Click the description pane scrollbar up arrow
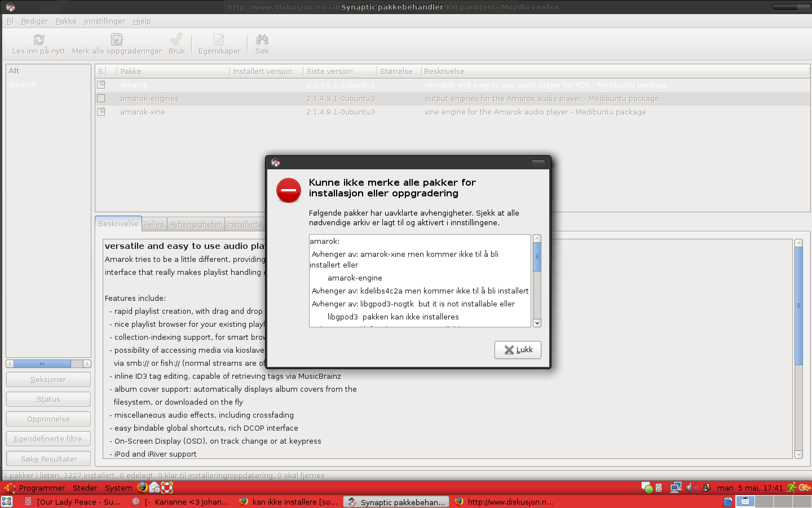The width and height of the screenshot is (812, 508). [798, 243]
